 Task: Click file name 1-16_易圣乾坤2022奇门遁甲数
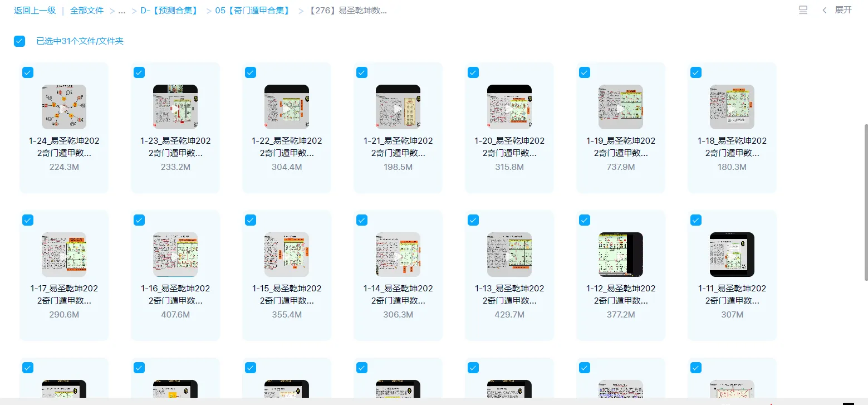click(x=175, y=294)
